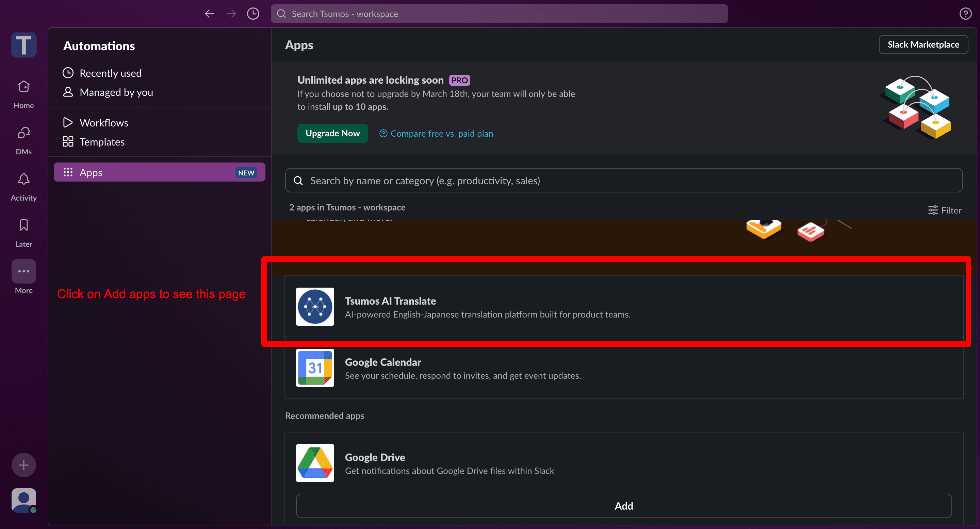This screenshot has height=529, width=980.
Task: Open history clock icon in top bar
Action: pos(253,14)
